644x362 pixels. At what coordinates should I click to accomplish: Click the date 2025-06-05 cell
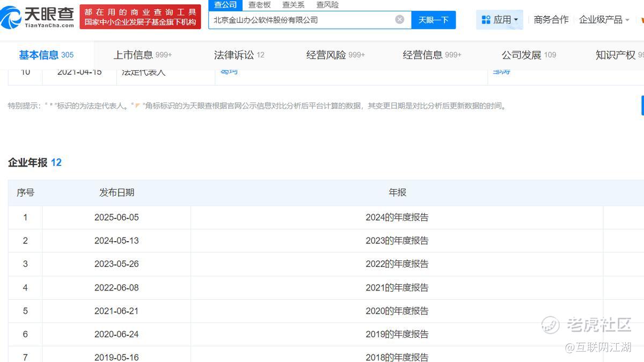point(116,218)
